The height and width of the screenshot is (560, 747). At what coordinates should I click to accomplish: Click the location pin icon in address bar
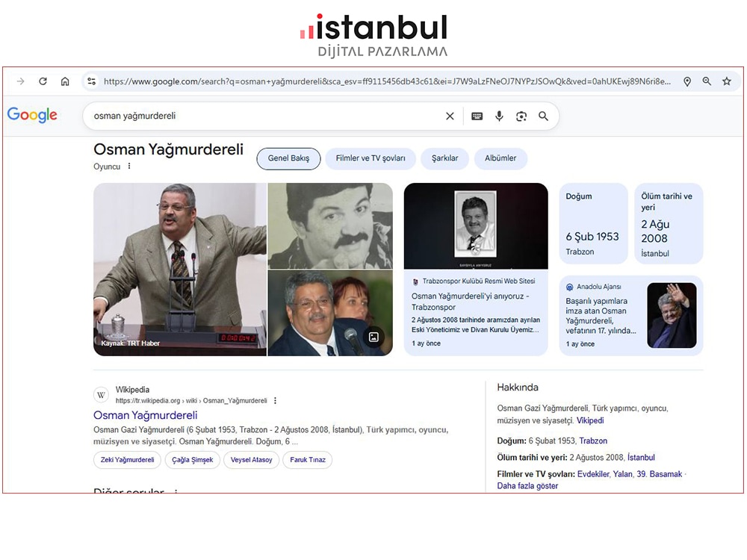687,81
